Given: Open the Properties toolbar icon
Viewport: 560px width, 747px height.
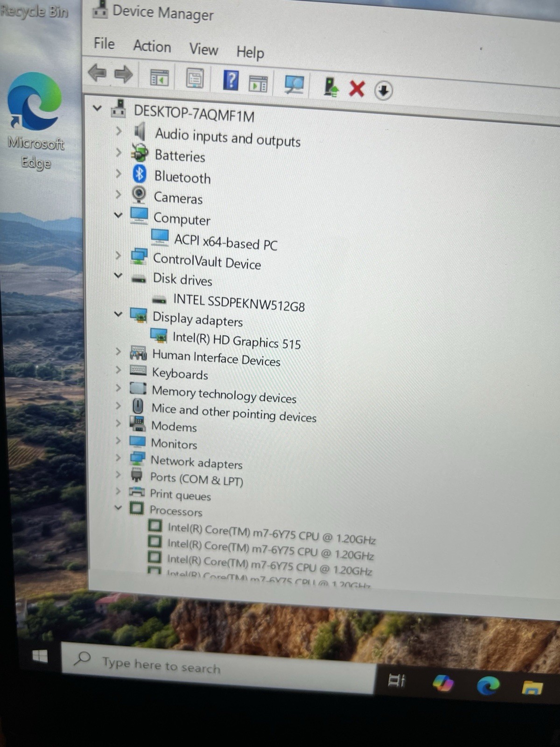Looking at the screenshot, I should [x=195, y=78].
